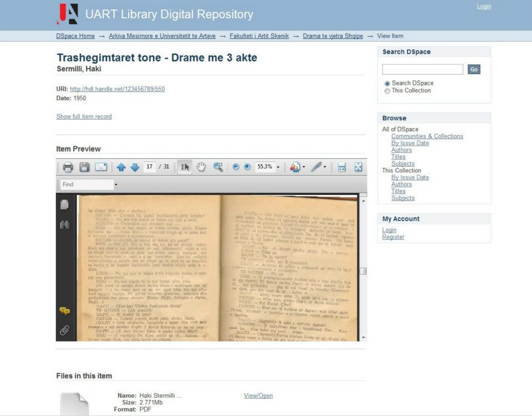
Task: Toggle the text selection tool
Action: point(185,167)
